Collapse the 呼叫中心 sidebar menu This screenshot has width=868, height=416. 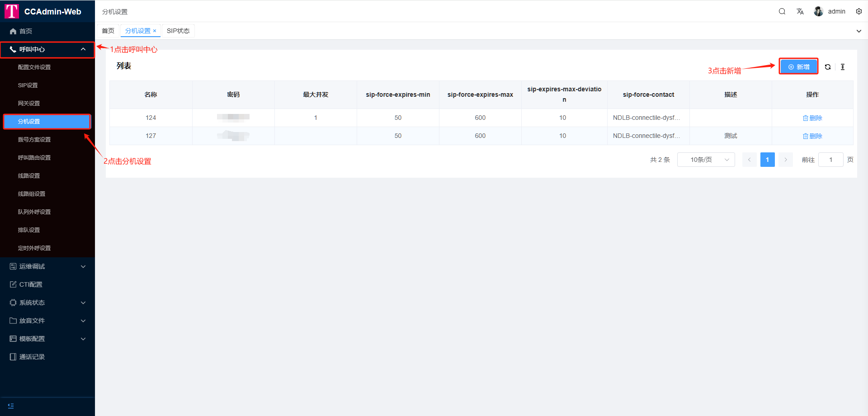click(47, 49)
